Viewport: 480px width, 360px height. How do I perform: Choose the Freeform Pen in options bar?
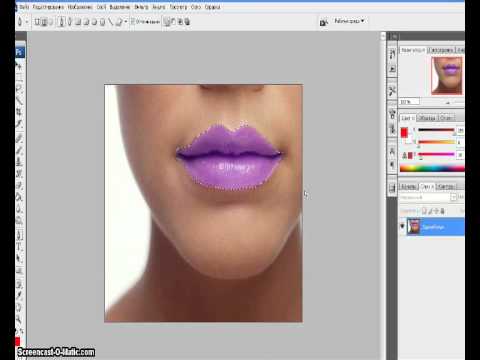click(69, 22)
